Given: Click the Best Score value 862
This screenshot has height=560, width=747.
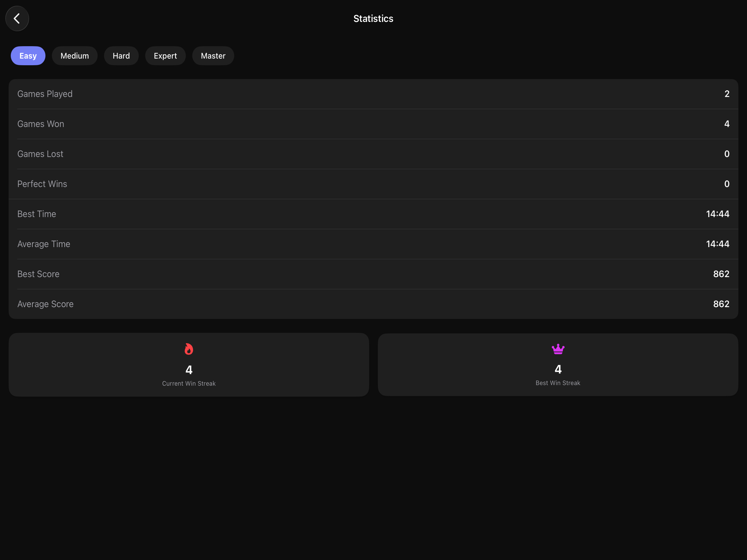Looking at the screenshot, I should pyautogui.click(x=721, y=274).
